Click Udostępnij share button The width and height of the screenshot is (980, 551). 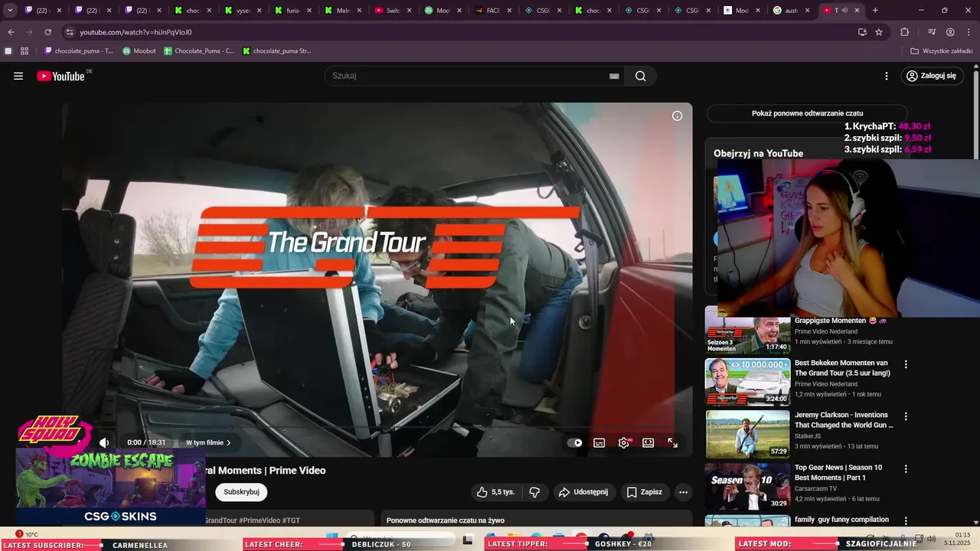[x=583, y=492]
